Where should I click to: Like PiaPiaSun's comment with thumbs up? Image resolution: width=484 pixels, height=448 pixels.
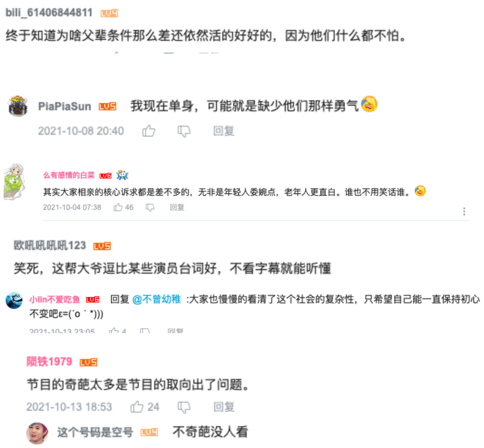point(149,131)
